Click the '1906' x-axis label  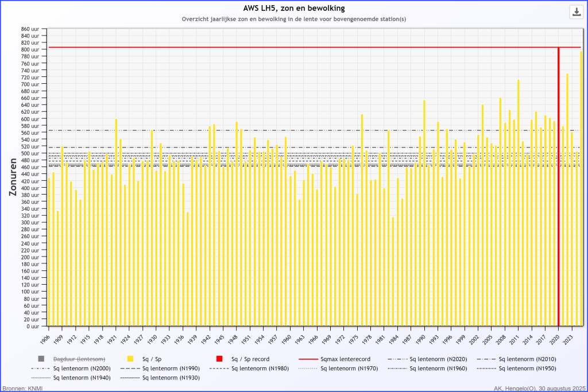(45, 339)
